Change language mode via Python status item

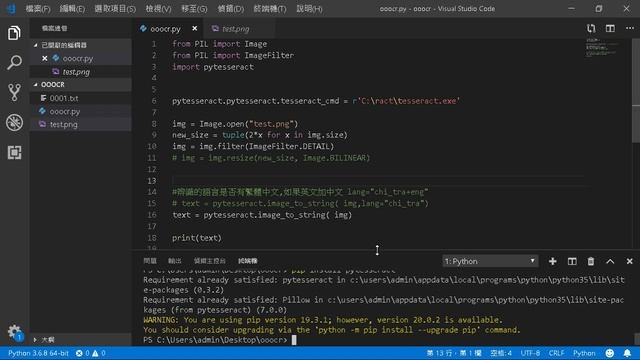(584, 353)
